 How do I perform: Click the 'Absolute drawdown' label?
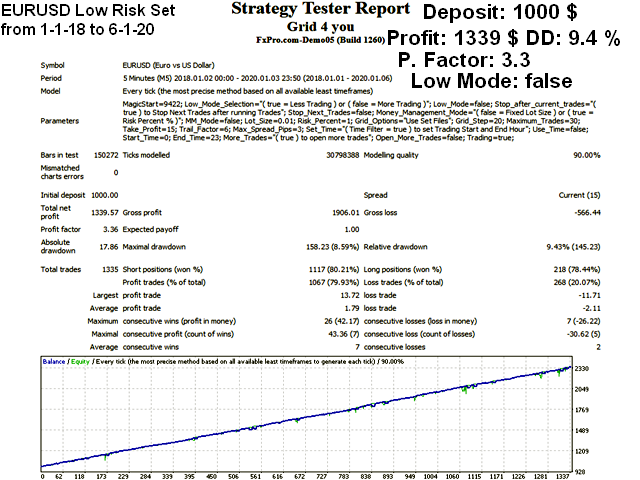tap(58, 247)
